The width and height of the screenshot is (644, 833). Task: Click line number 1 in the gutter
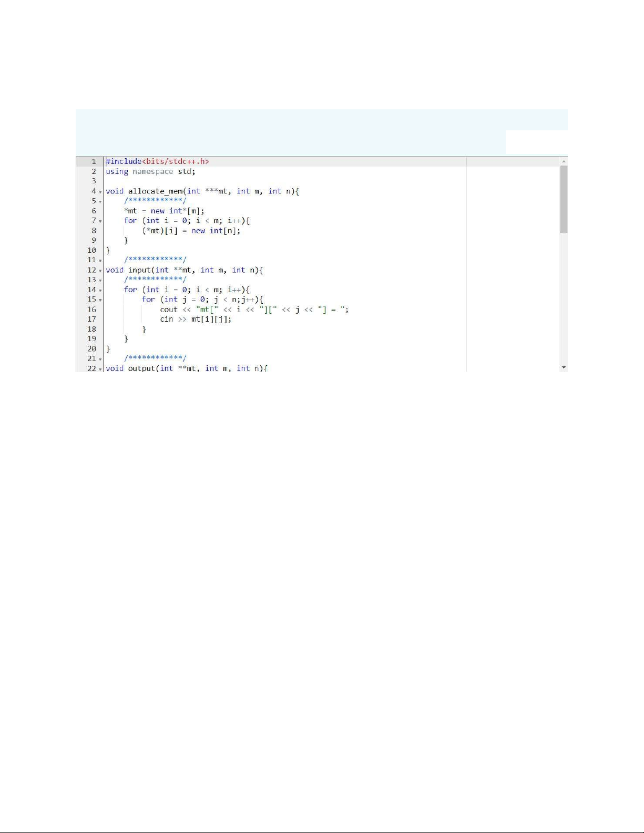tap(94, 161)
